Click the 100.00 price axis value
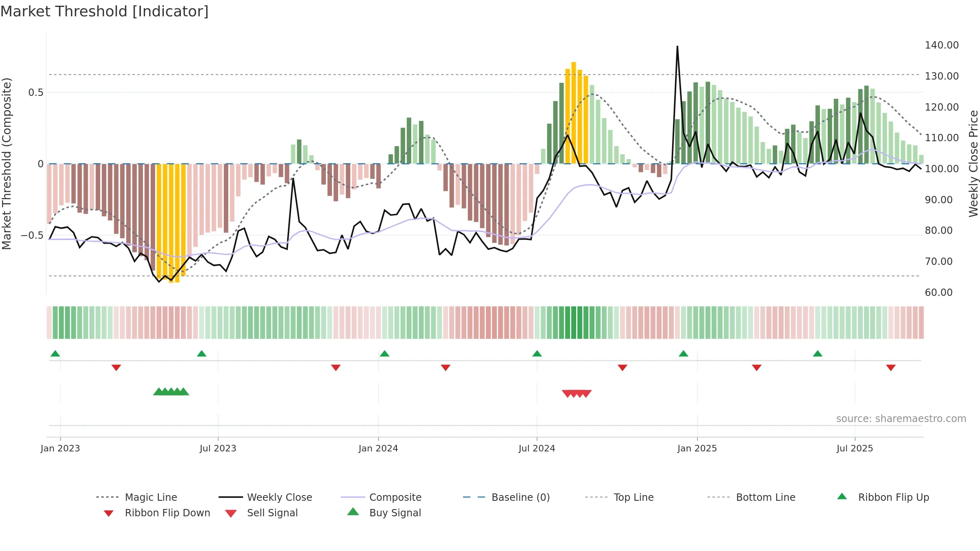 (942, 169)
